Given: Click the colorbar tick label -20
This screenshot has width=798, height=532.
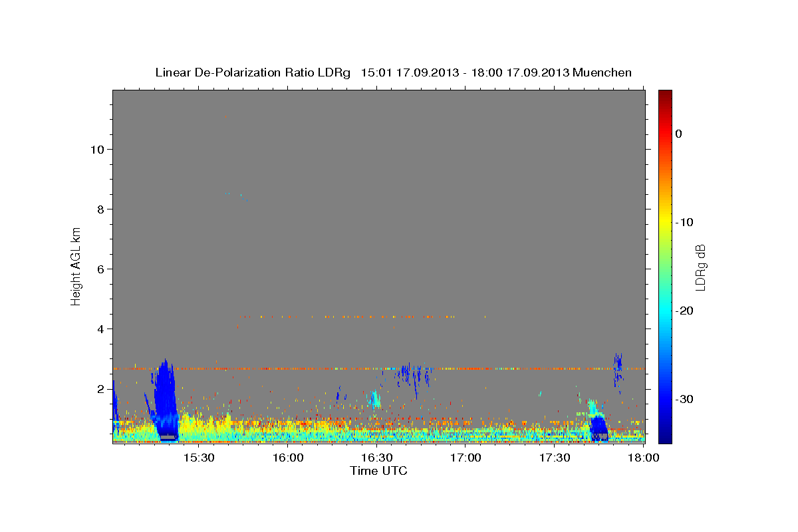Looking at the screenshot, I should pyautogui.click(x=685, y=311).
